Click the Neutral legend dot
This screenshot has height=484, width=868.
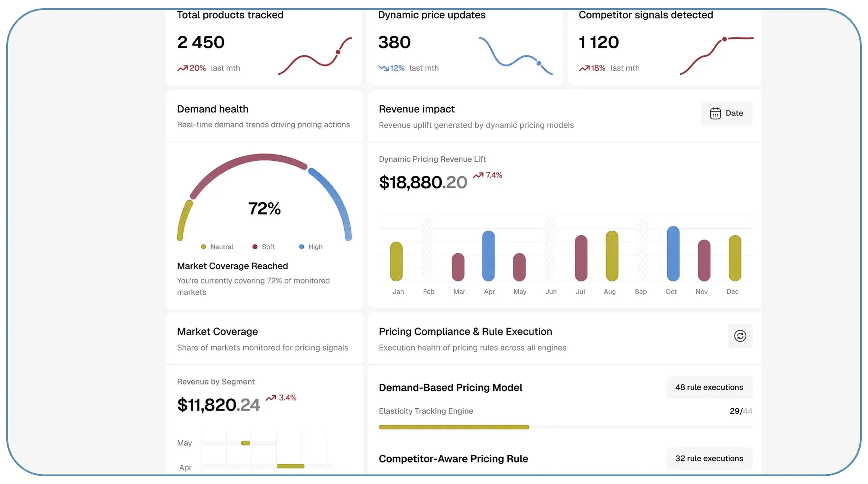click(x=203, y=247)
